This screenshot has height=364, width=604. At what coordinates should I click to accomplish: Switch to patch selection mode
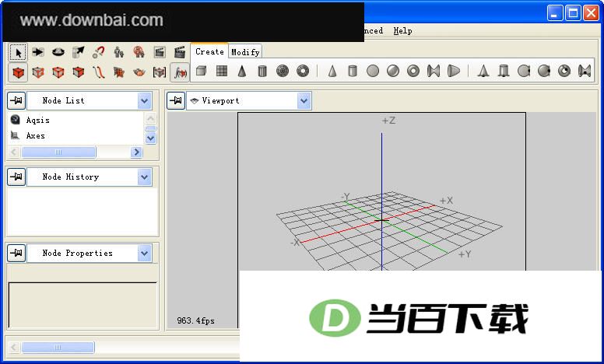point(118,72)
